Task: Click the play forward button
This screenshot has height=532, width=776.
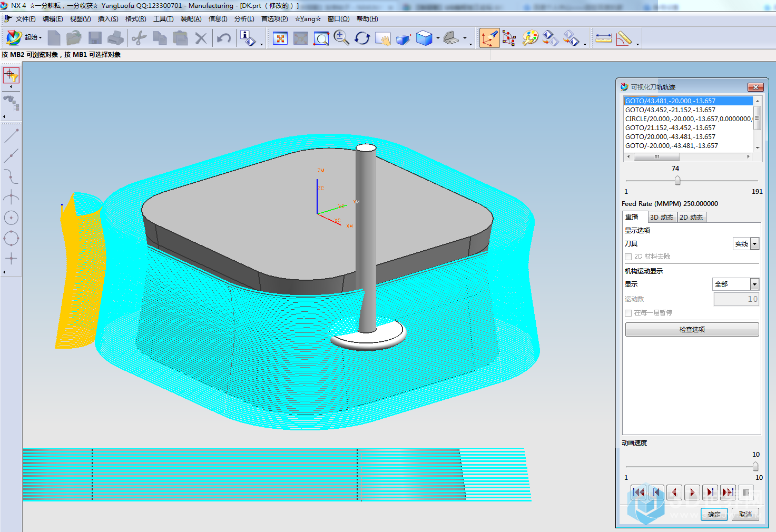Action: click(x=692, y=492)
